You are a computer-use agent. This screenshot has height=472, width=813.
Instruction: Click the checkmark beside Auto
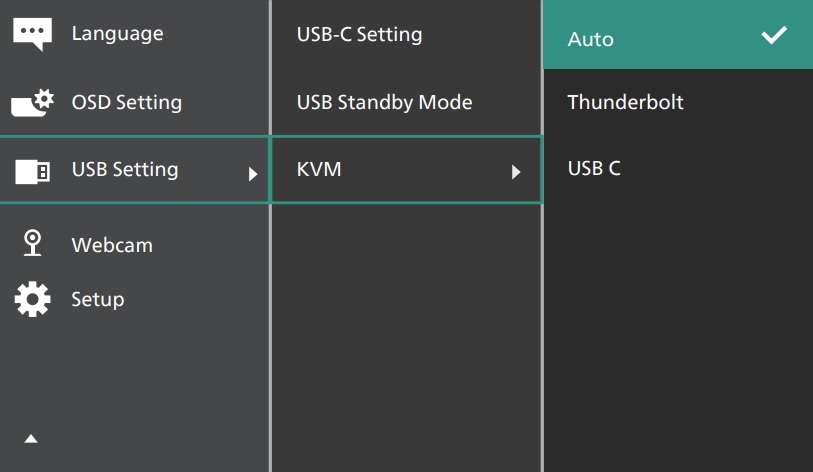(774, 36)
